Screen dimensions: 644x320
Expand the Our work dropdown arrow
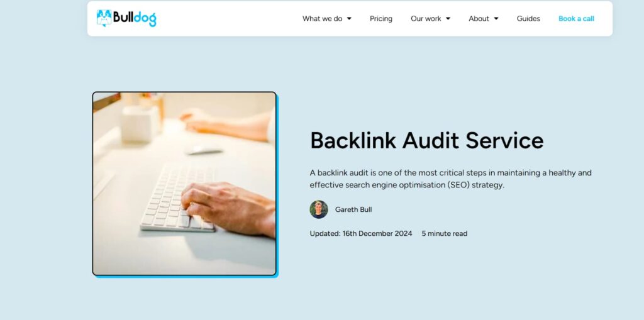tap(448, 18)
